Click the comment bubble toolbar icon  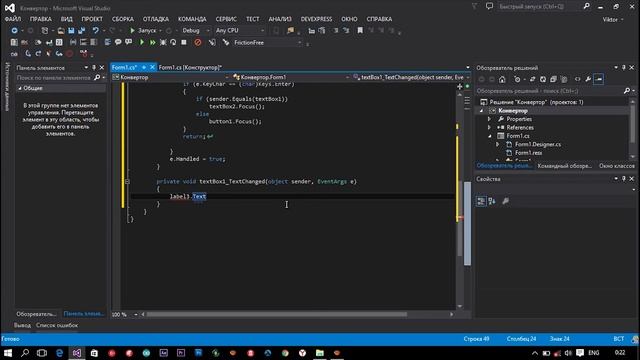pos(118,42)
